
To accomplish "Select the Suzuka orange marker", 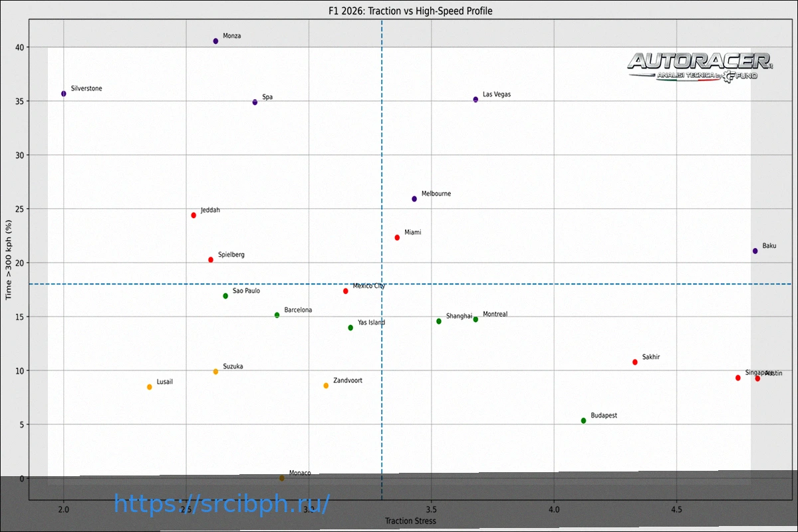I will pos(215,372).
